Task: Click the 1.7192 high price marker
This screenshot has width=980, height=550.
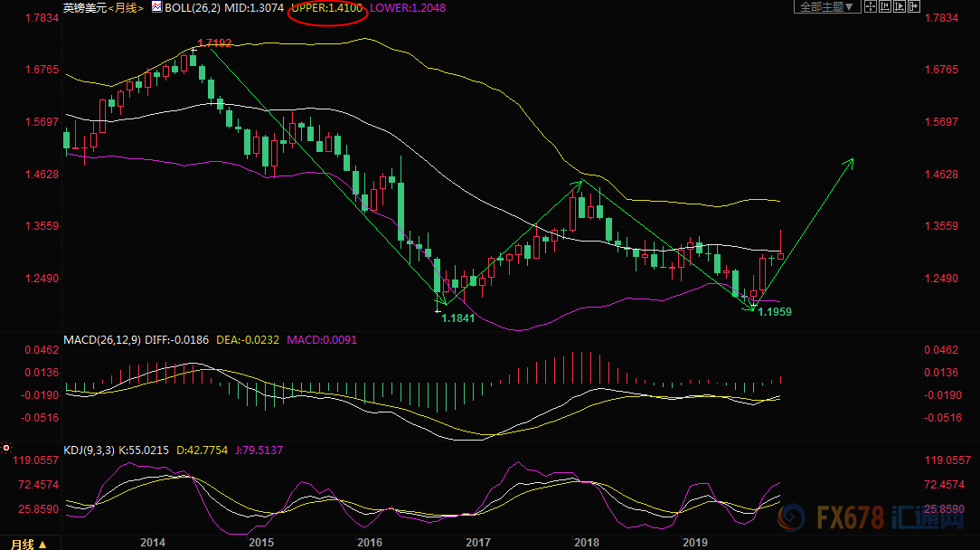Action: pyautogui.click(x=215, y=43)
